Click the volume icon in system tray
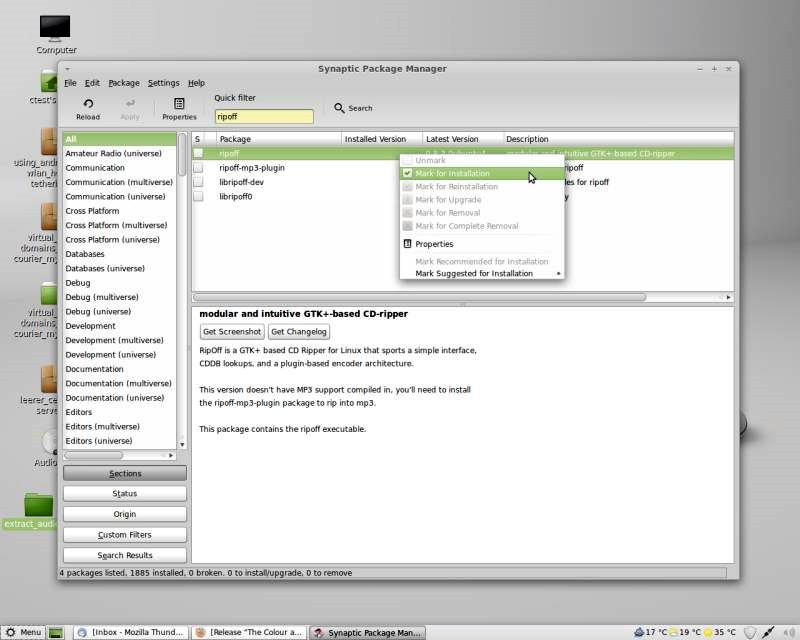Image resolution: width=800 pixels, height=640 pixels. click(x=788, y=633)
